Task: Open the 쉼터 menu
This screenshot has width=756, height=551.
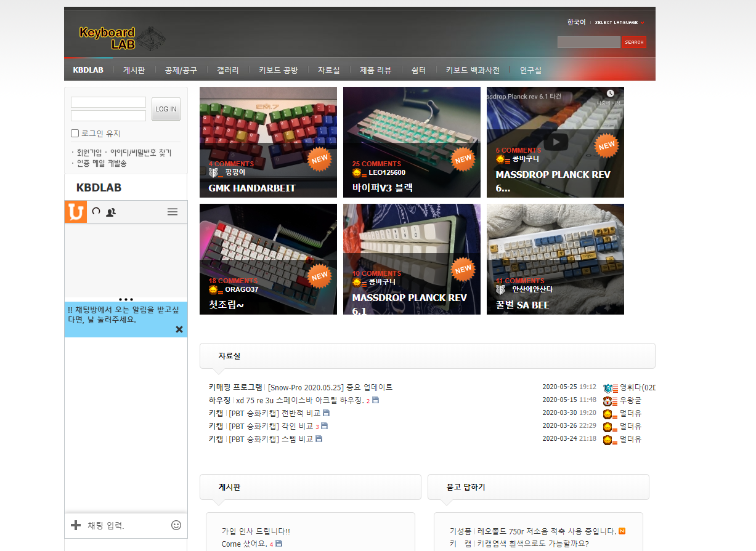Action: click(418, 70)
